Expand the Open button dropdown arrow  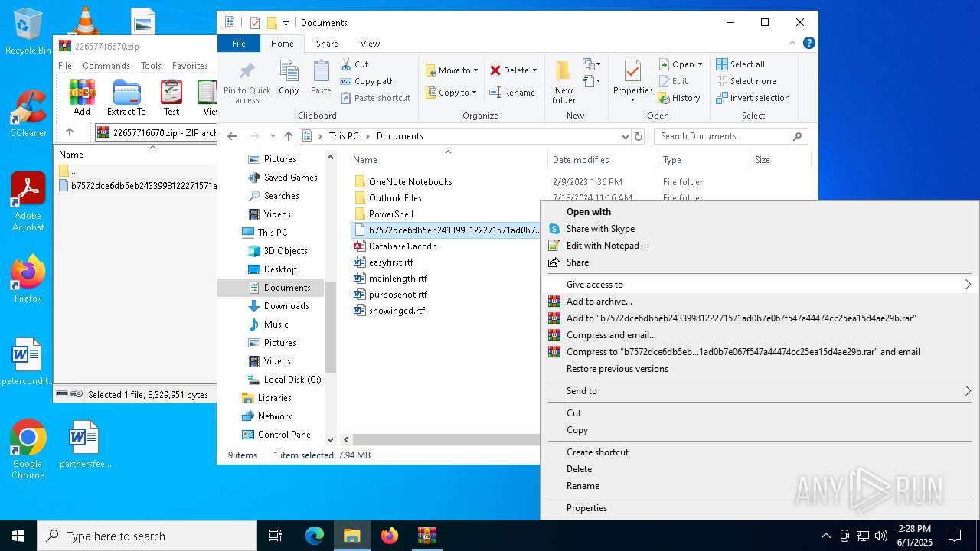(x=700, y=64)
